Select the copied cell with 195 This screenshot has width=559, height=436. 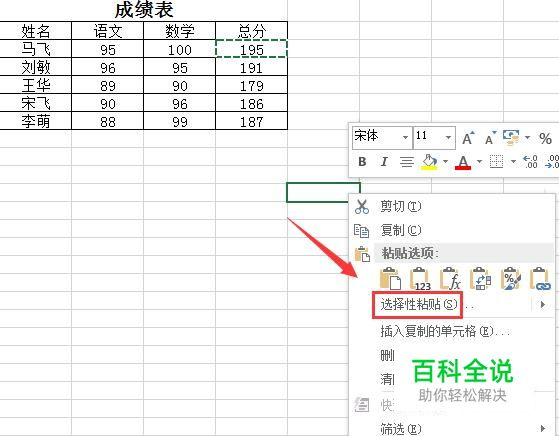tap(252, 49)
